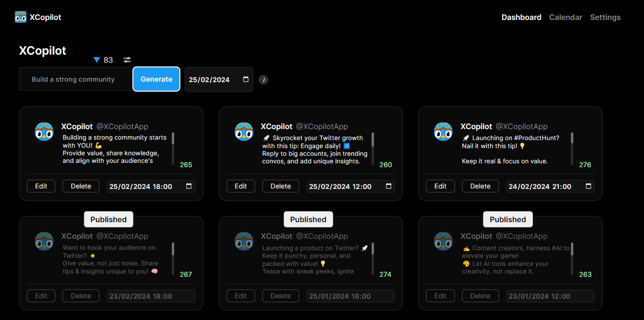Click the character count 260
644x320 pixels.
tap(386, 165)
